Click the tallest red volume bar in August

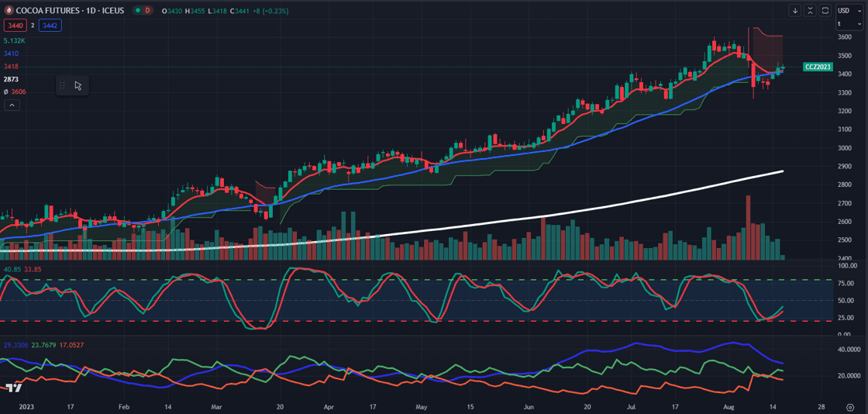tap(749, 227)
